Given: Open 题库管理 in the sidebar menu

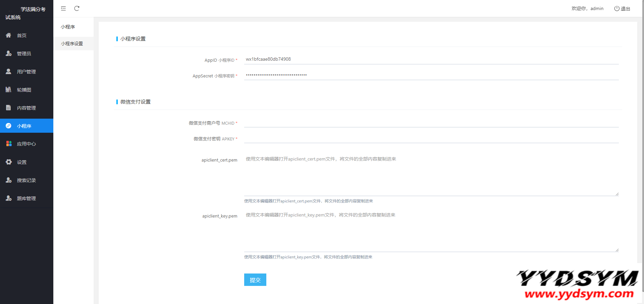Looking at the screenshot, I should click(26, 198).
